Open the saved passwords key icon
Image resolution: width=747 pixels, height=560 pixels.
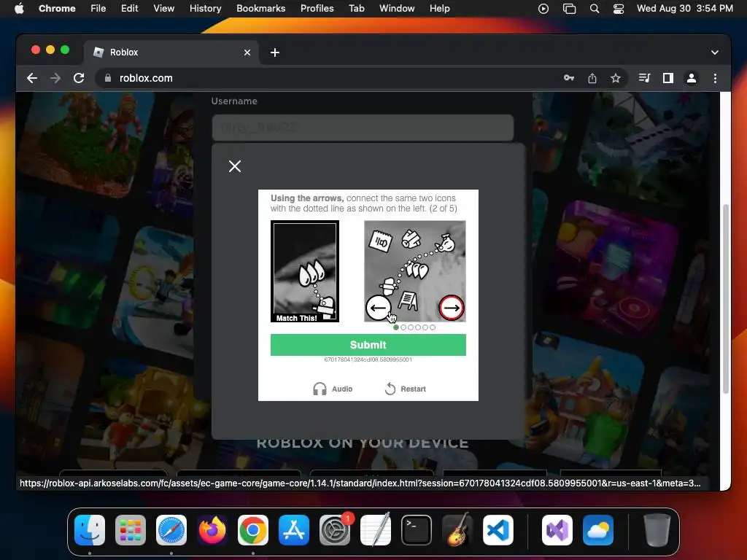tap(569, 78)
